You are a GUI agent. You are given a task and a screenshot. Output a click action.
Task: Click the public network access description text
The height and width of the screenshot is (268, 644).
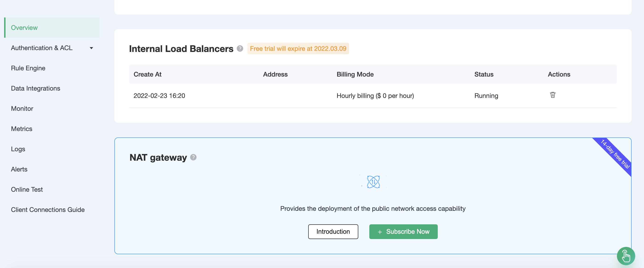[x=373, y=208]
